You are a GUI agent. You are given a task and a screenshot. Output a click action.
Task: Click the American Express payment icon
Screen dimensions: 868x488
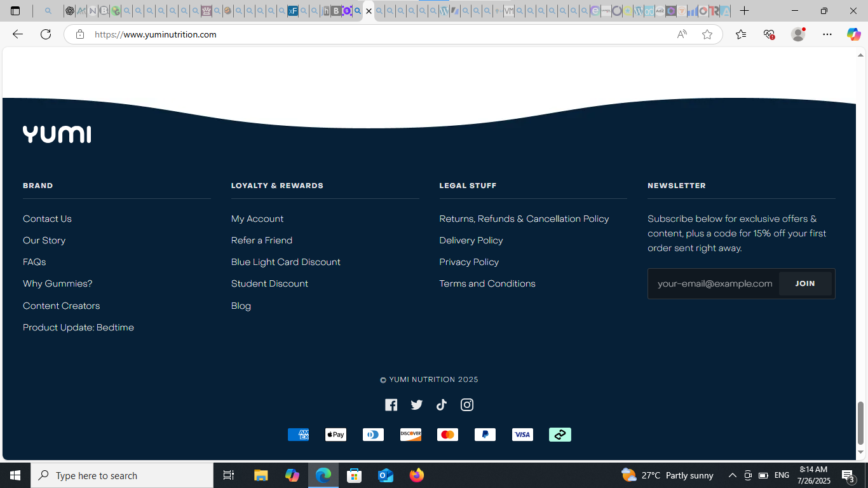(298, 435)
